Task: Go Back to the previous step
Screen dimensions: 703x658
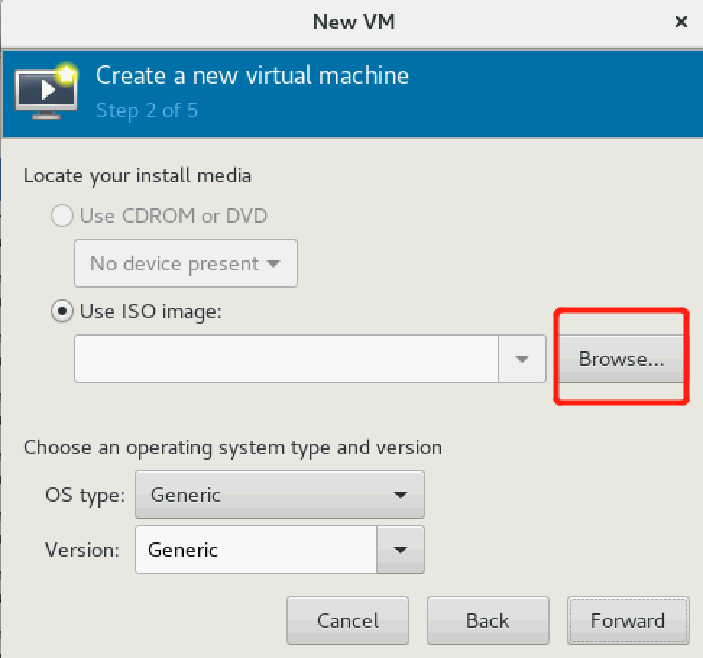Action: point(487,621)
